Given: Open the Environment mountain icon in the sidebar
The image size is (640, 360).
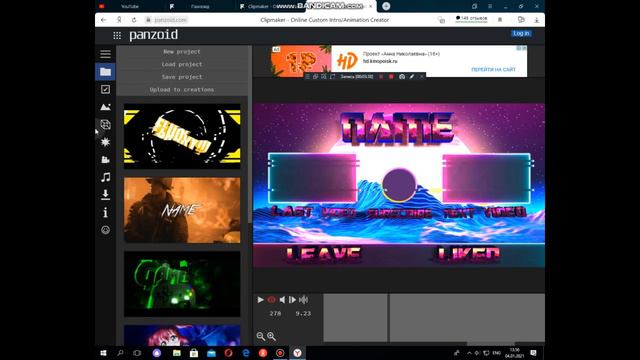Looking at the screenshot, I should tap(105, 107).
